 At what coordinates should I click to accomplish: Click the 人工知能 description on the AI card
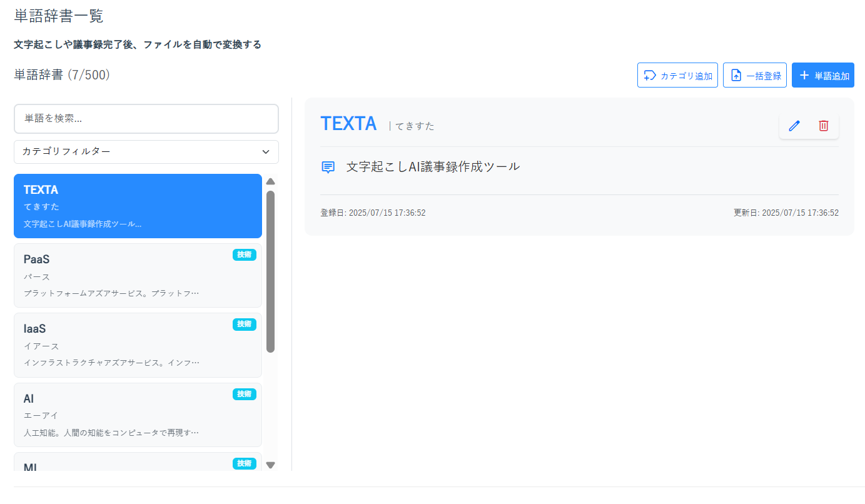tap(111, 432)
